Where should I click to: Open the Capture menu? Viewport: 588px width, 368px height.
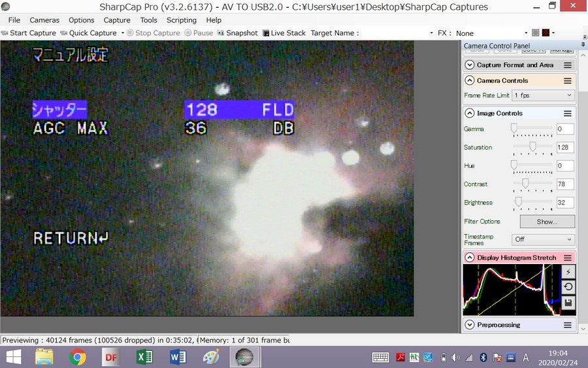(117, 20)
